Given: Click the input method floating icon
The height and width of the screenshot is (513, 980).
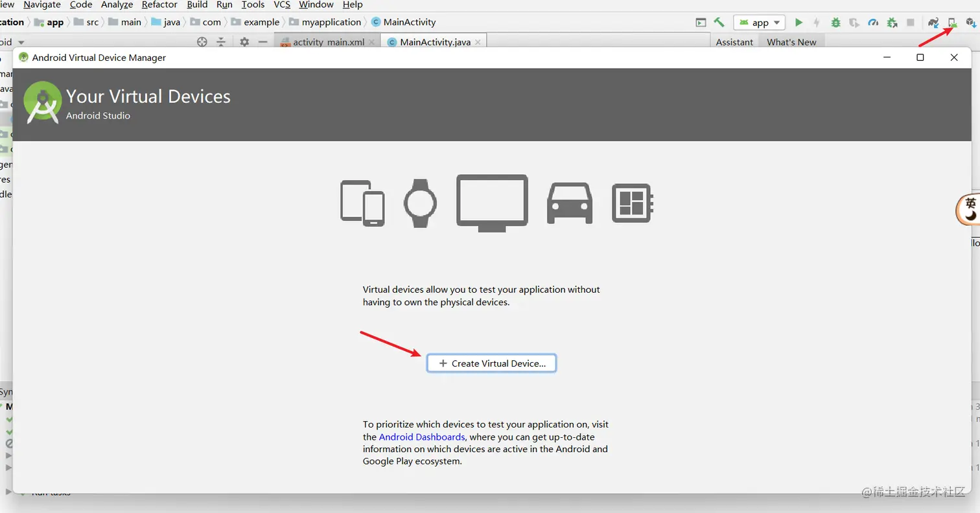Looking at the screenshot, I should 968,209.
